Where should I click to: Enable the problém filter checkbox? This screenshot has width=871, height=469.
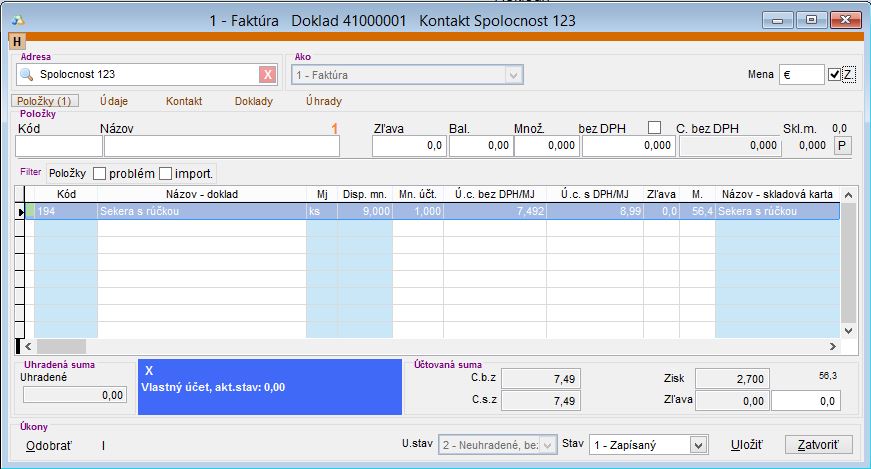[99, 173]
